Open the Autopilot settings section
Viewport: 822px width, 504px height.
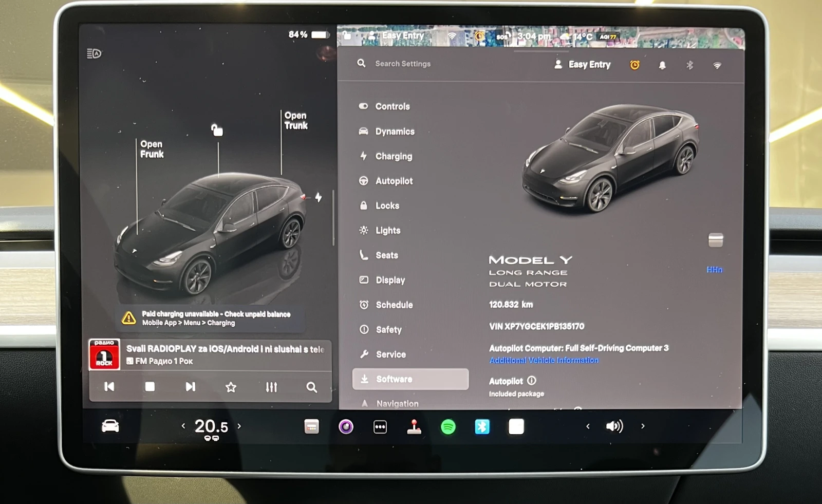coord(394,181)
